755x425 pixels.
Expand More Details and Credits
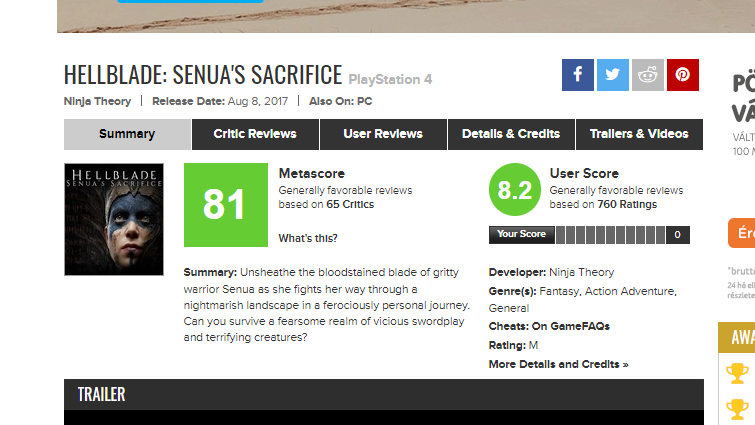pyautogui.click(x=558, y=364)
